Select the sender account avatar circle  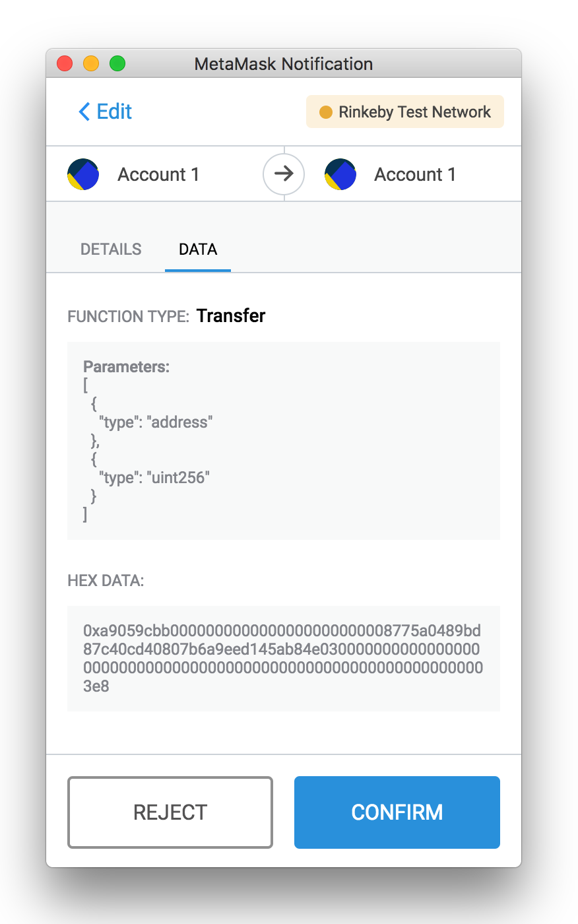(83, 174)
